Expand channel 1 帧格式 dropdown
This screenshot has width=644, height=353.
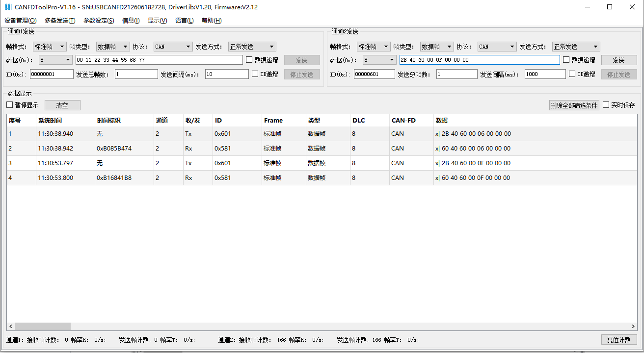50,47
